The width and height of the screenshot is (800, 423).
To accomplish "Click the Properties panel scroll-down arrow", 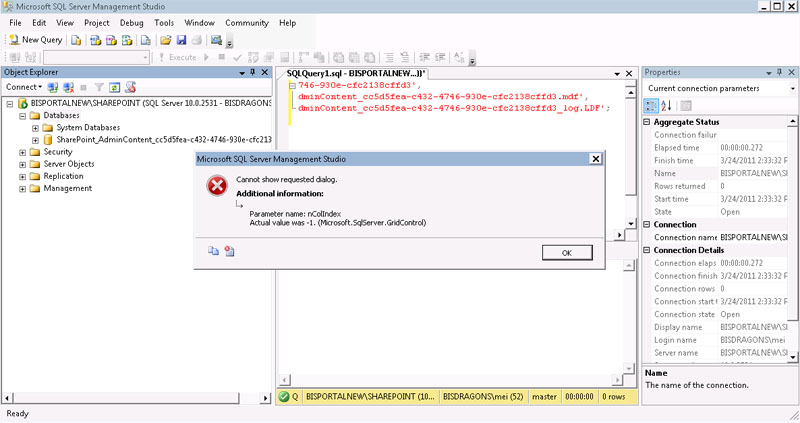I will [792, 357].
